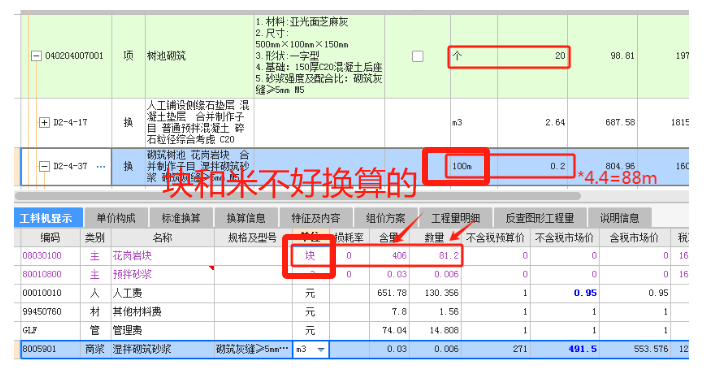Collapse the 040204007001 item row

point(36,56)
